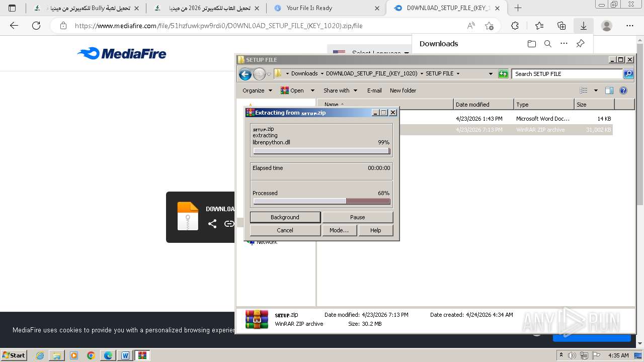Expand the arrow after SETUP FILE breadcrumb
Image resolution: width=644 pixels, height=362 pixels.
[x=458, y=73]
